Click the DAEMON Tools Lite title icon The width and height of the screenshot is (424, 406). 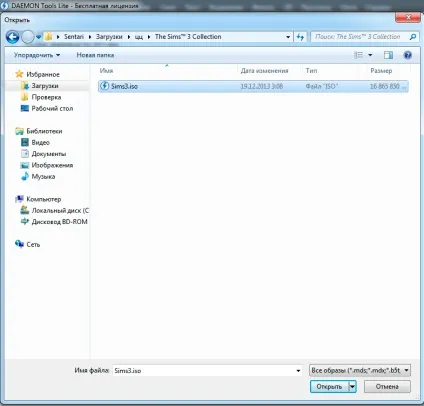click(5, 6)
